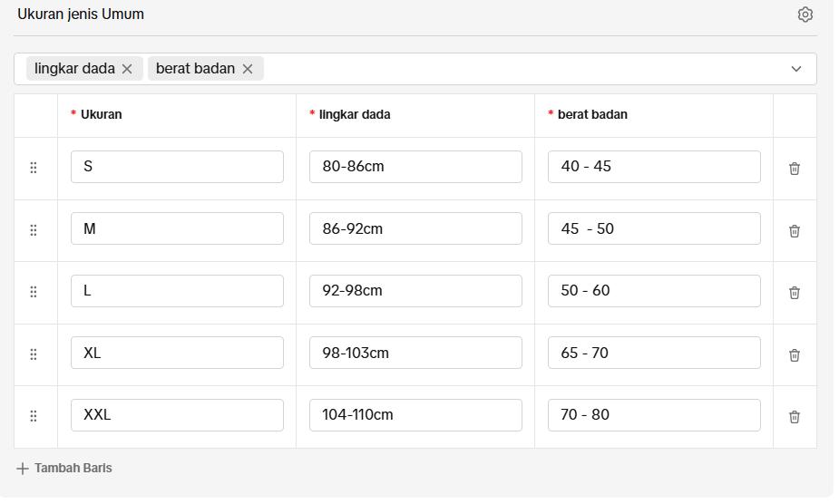Click the drag handle of the L row

34,292
